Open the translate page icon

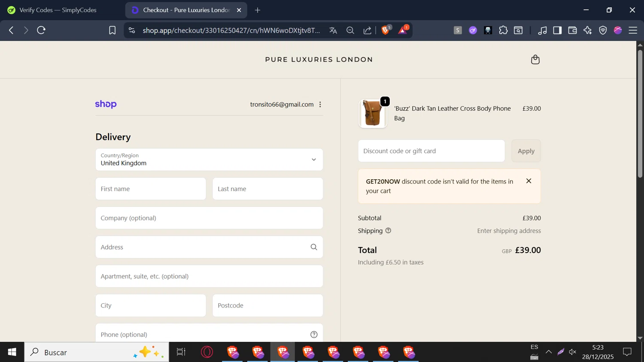(333, 30)
